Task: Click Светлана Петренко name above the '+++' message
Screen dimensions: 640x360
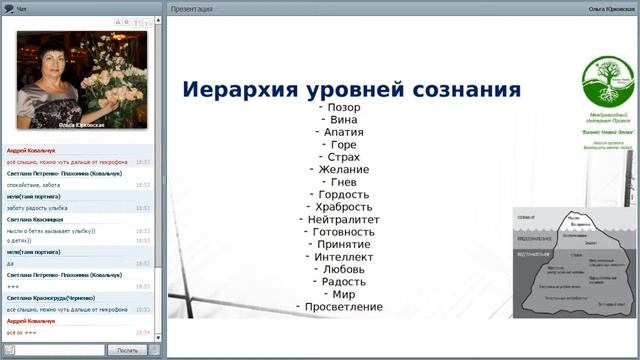Action: pos(64,275)
